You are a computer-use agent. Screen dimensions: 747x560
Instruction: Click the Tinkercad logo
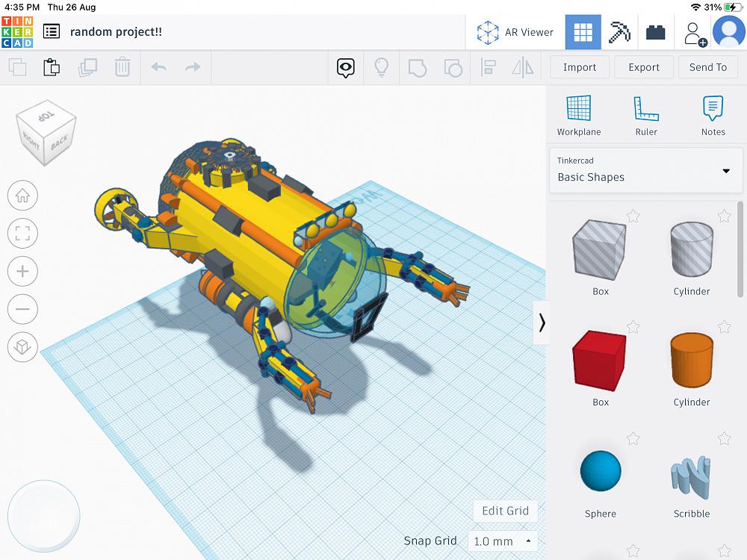[18, 31]
